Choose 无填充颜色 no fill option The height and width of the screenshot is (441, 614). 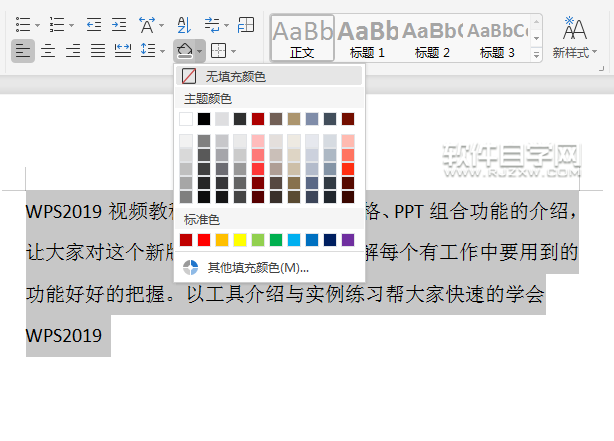(269, 76)
